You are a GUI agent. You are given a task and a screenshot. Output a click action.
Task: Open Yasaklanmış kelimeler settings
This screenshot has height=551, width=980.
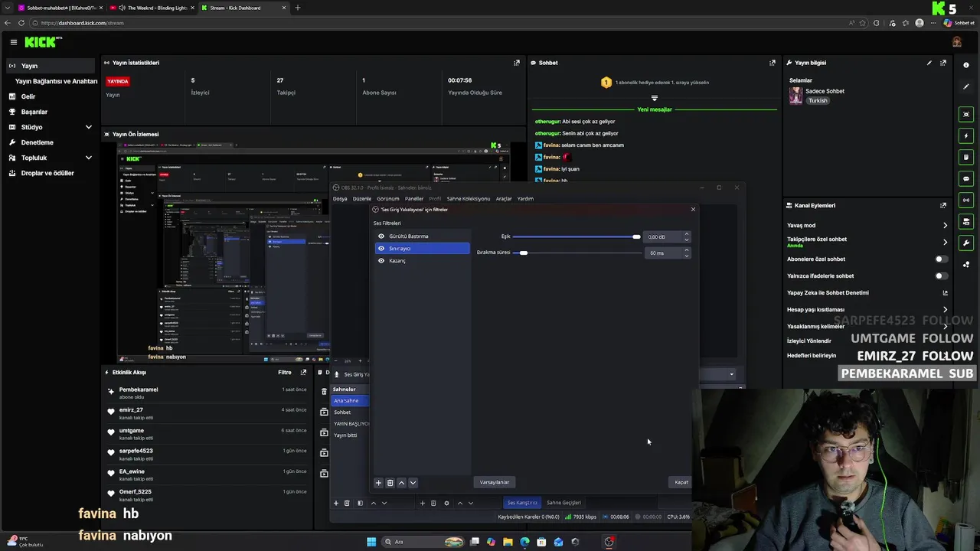pos(945,326)
